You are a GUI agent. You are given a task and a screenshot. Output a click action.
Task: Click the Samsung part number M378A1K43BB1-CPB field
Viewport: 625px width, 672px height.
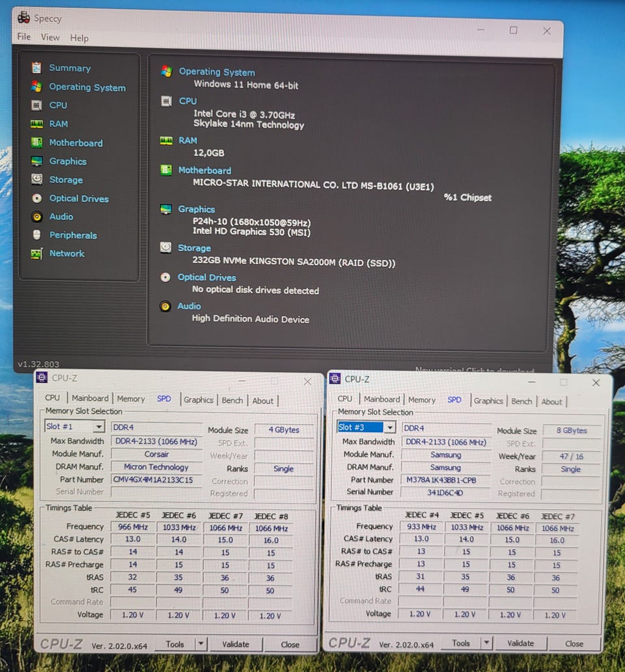[447, 480]
